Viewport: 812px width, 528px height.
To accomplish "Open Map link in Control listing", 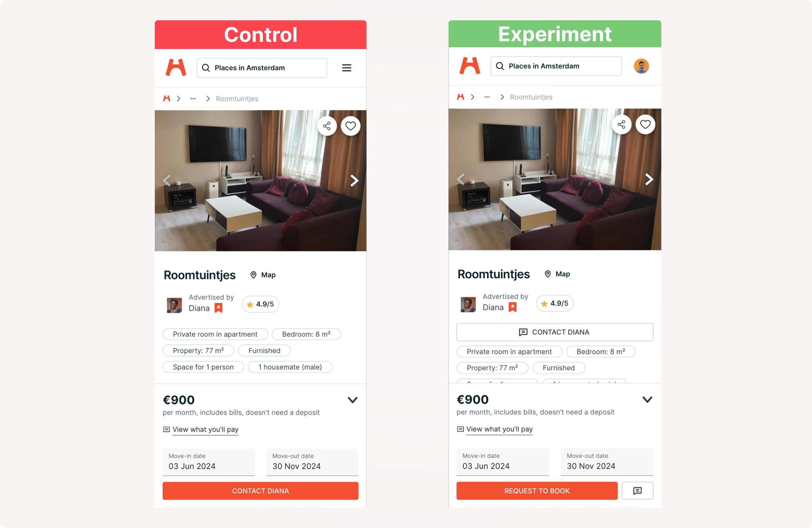I will (263, 275).
